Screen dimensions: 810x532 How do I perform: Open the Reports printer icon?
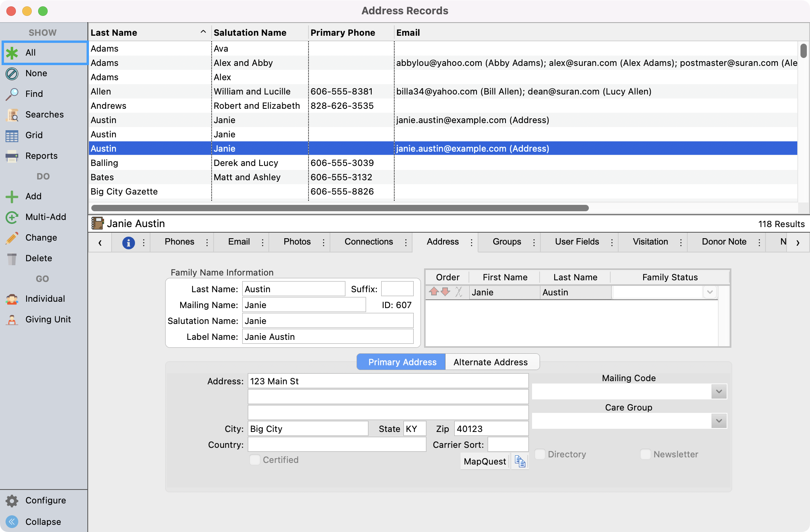pos(12,156)
